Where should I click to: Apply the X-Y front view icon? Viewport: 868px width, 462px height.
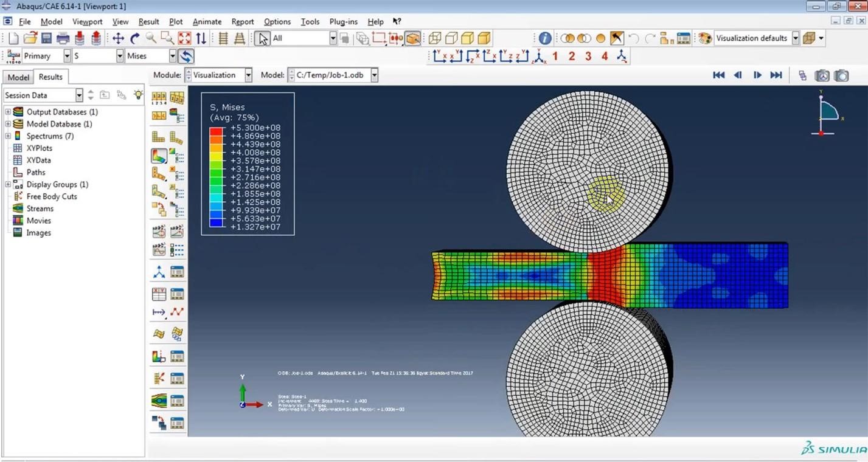(x=440, y=57)
